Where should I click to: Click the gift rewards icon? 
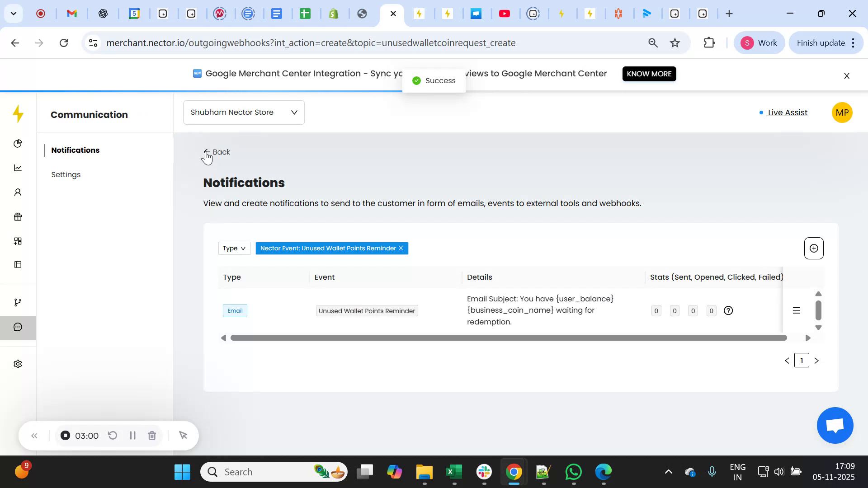point(18,216)
